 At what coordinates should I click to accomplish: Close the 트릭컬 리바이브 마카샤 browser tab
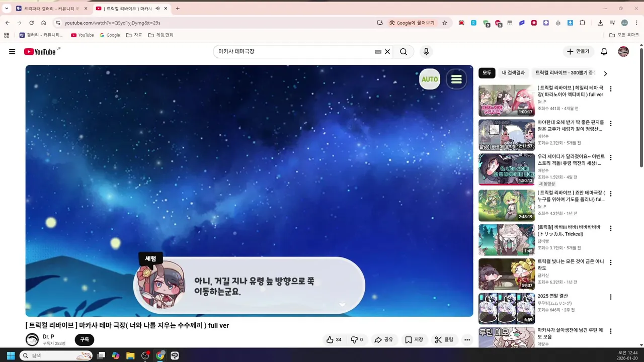pyautogui.click(x=166, y=9)
